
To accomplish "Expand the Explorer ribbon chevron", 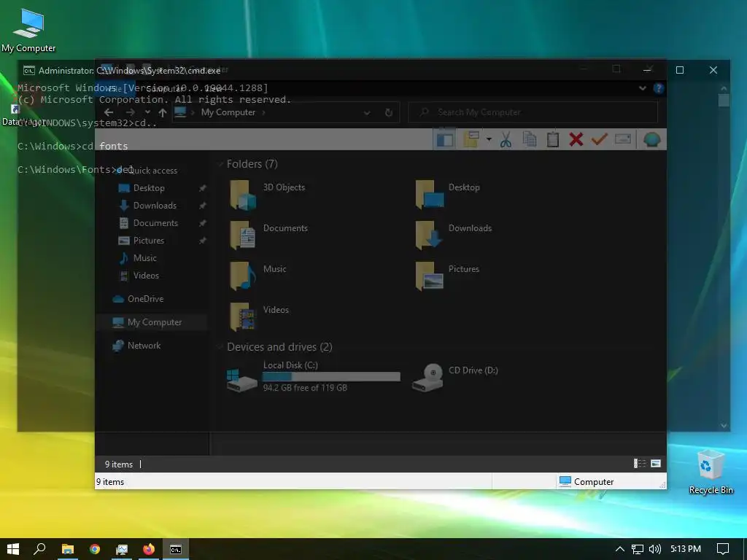I will pyautogui.click(x=643, y=88).
